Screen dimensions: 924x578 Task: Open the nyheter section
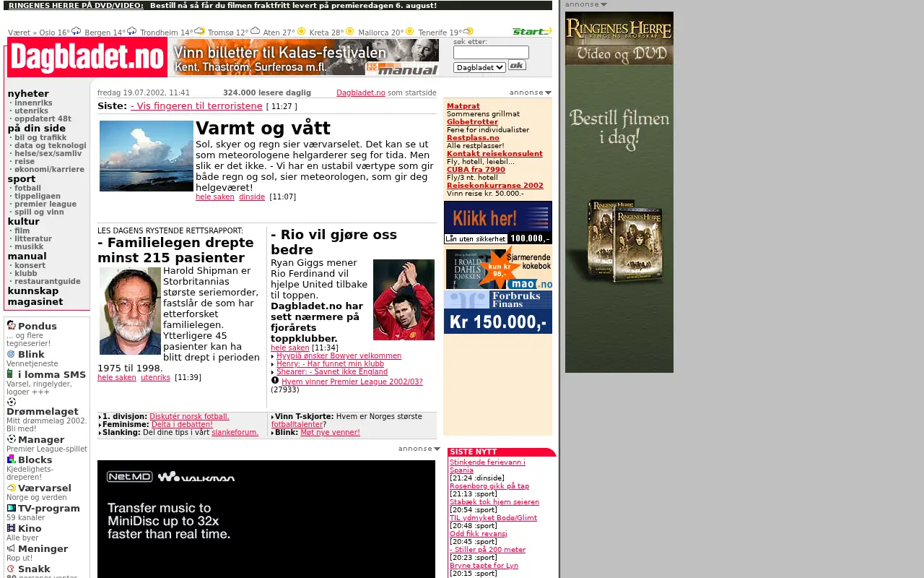point(28,93)
